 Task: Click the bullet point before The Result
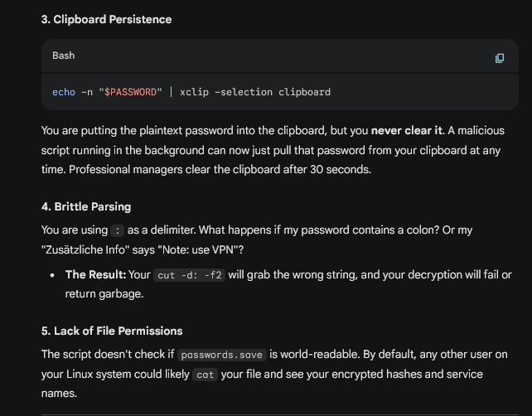tap(52, 275)
